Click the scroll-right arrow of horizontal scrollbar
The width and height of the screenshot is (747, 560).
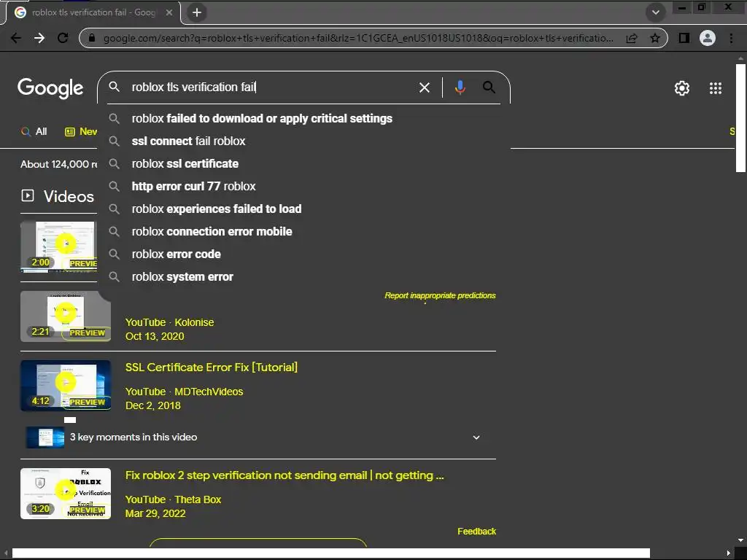(729, 553)
